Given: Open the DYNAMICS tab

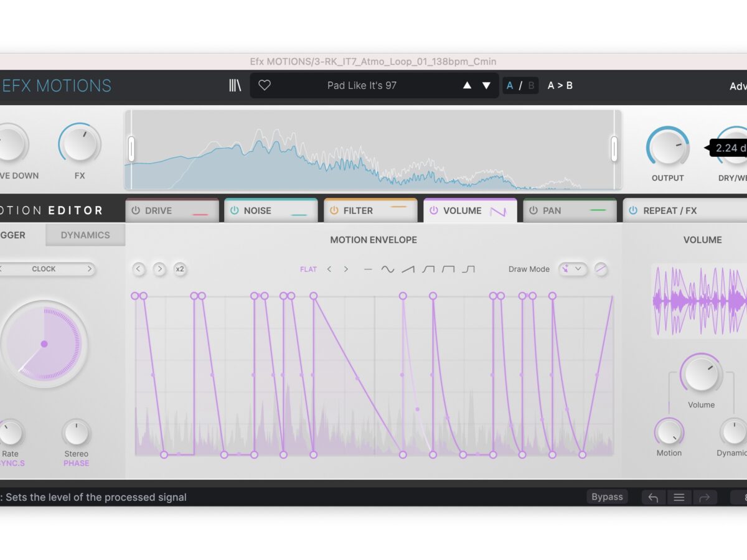Looking at the screenshot, I should coord(85,235).
